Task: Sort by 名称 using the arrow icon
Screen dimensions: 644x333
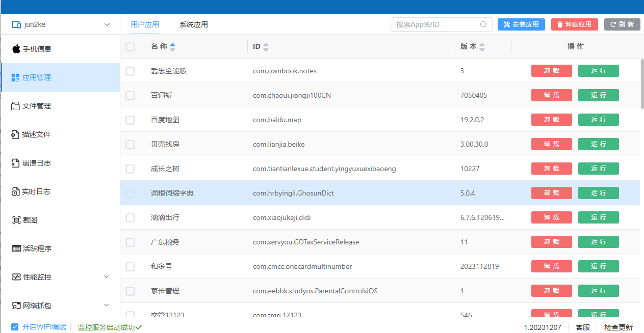Action: pyautogui.click(x=172, y=47)
